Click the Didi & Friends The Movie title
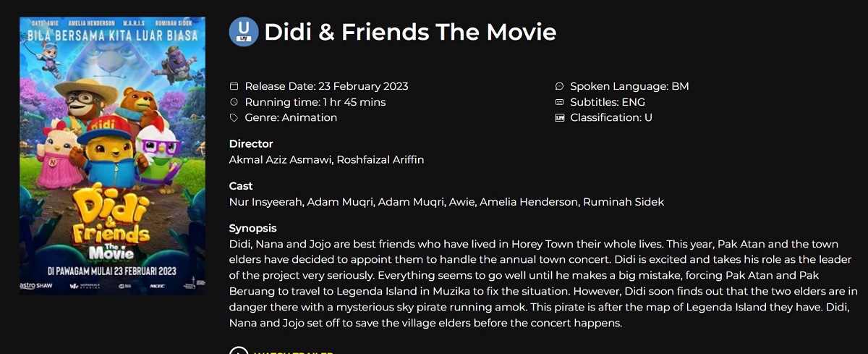This screenshot has width=868, height=354. tap(410, 32)
